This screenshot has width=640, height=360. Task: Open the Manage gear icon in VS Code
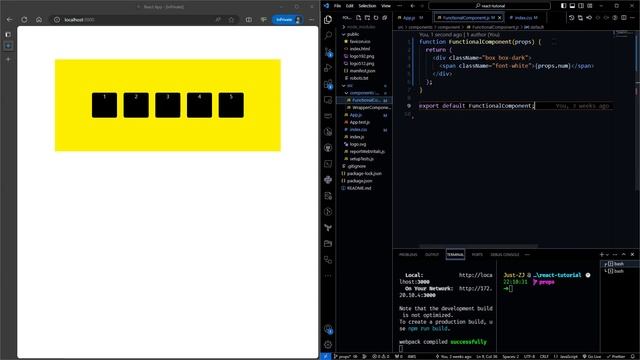pos(328,345)
